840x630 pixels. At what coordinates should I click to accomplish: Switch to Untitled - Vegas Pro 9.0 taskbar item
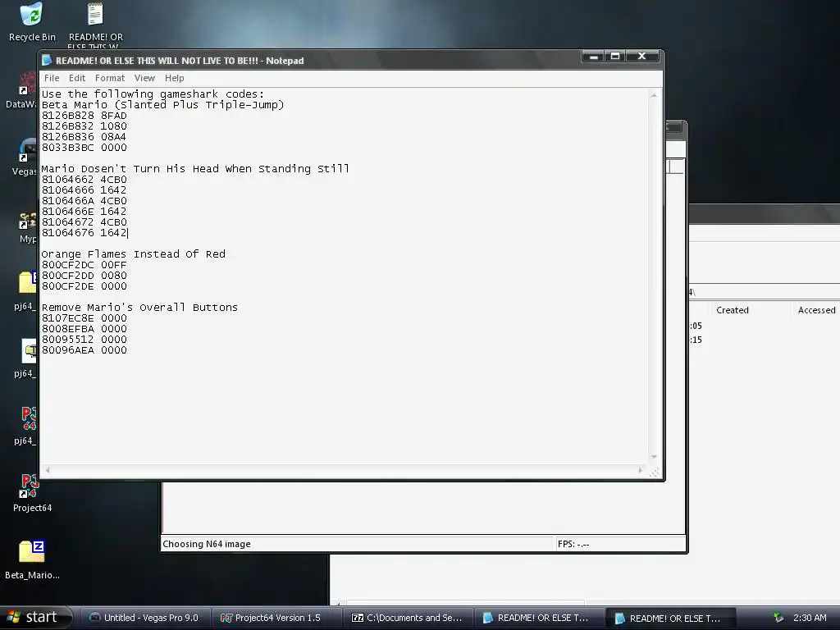tap(144, 618)
